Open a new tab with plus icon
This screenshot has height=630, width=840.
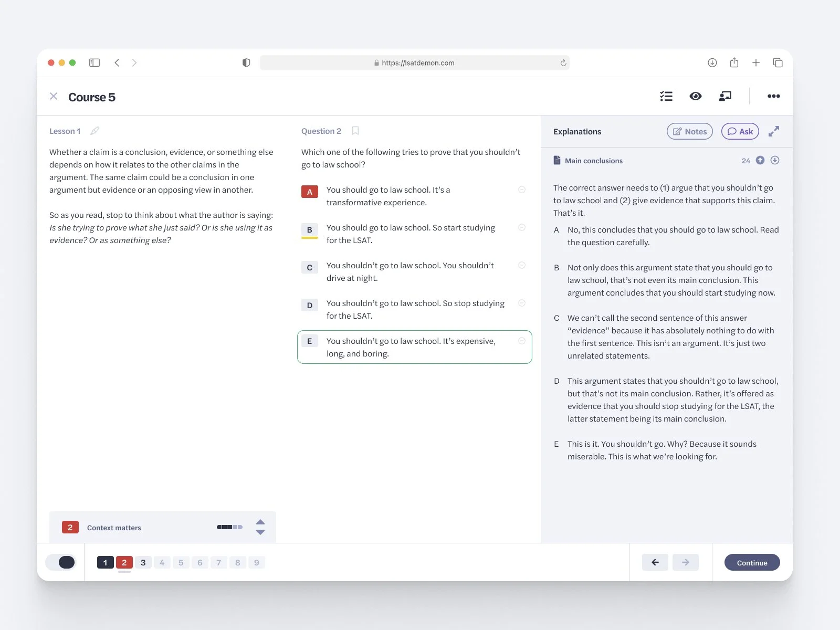756,62
